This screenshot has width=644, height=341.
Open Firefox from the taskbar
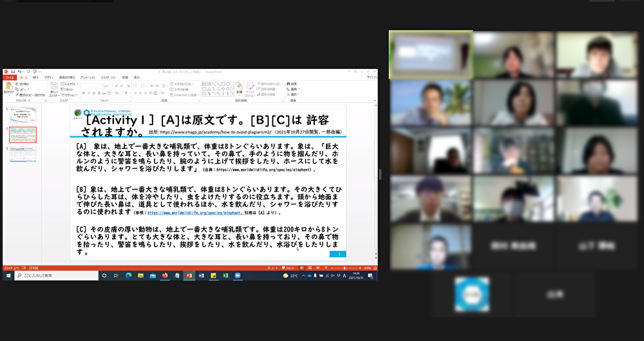pos(165,276)
